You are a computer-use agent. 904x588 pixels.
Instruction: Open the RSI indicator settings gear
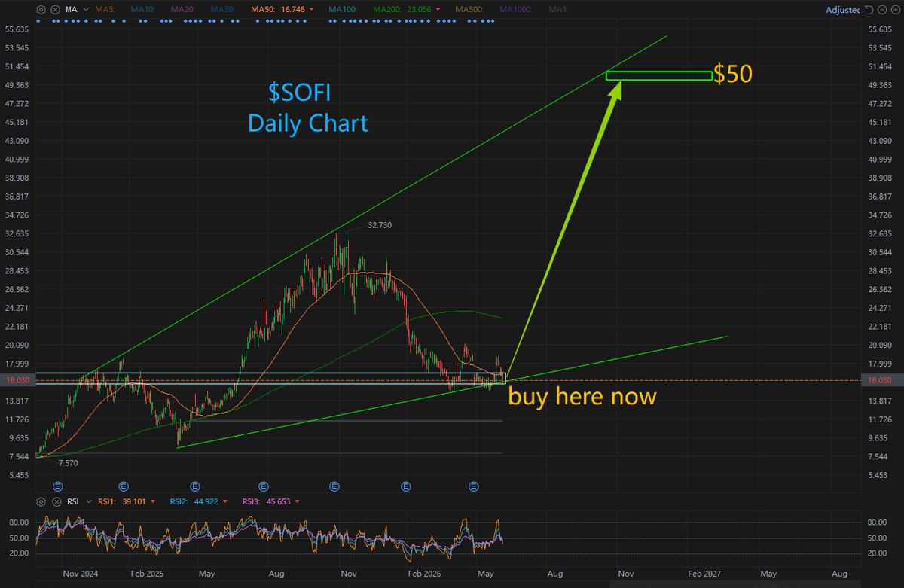click(41, 501)
